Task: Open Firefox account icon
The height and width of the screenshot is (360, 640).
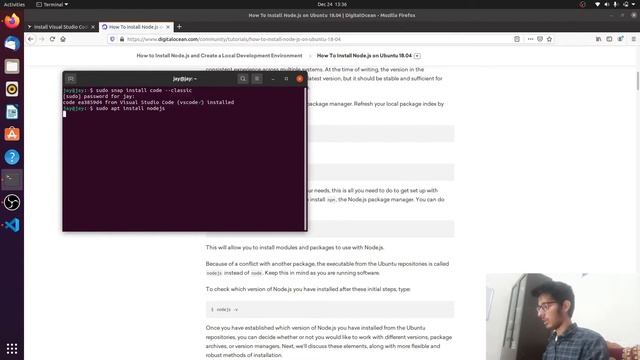Action: [620, 39]
